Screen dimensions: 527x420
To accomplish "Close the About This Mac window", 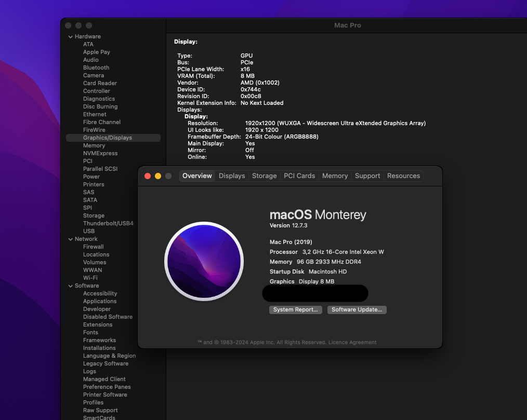I will tap(148, 176).
